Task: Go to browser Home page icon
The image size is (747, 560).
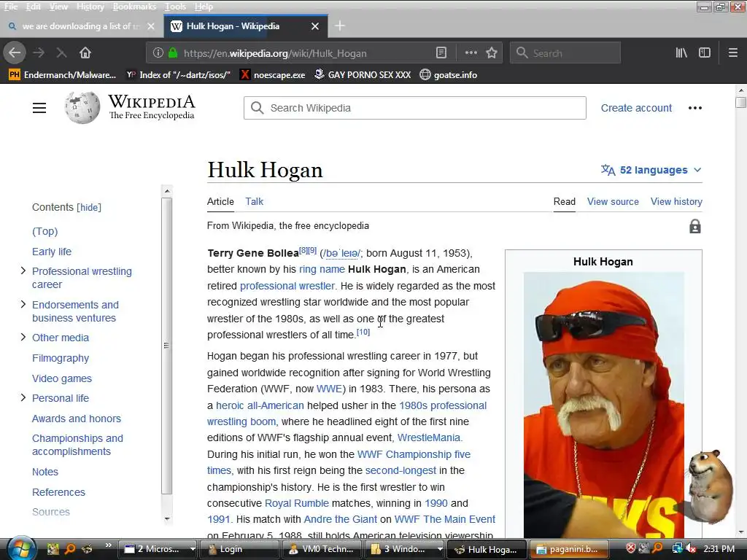Action: [85, 52]
